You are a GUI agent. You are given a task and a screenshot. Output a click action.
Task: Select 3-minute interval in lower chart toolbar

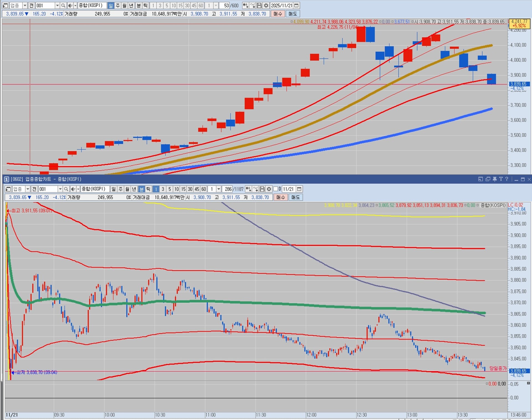(x=163, y=189)
